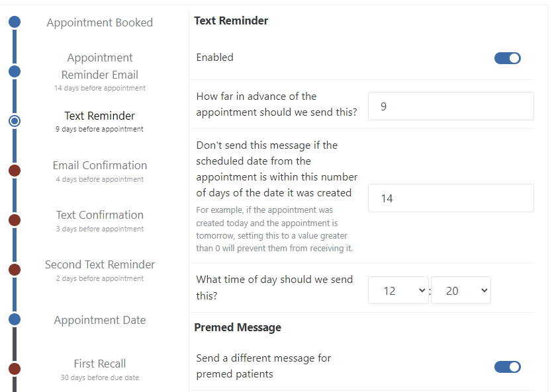Click the Second Text Reminder red dot
This screenshot has width=552, height=392.
click(x=15, y=270)
